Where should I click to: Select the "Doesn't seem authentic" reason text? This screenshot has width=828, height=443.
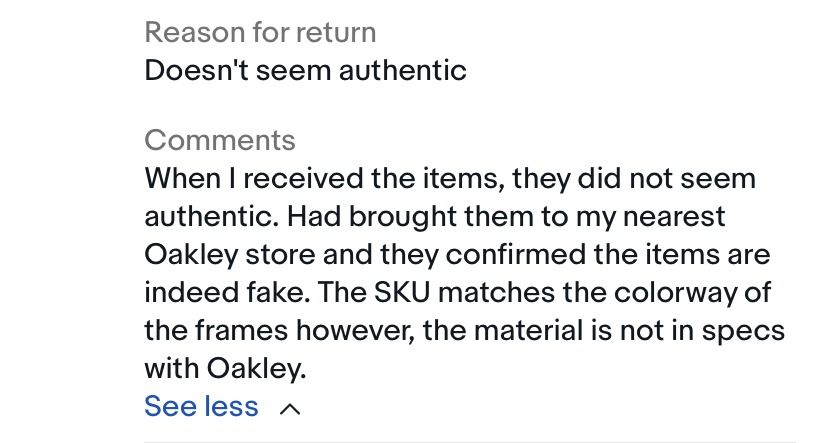(305, 71)
